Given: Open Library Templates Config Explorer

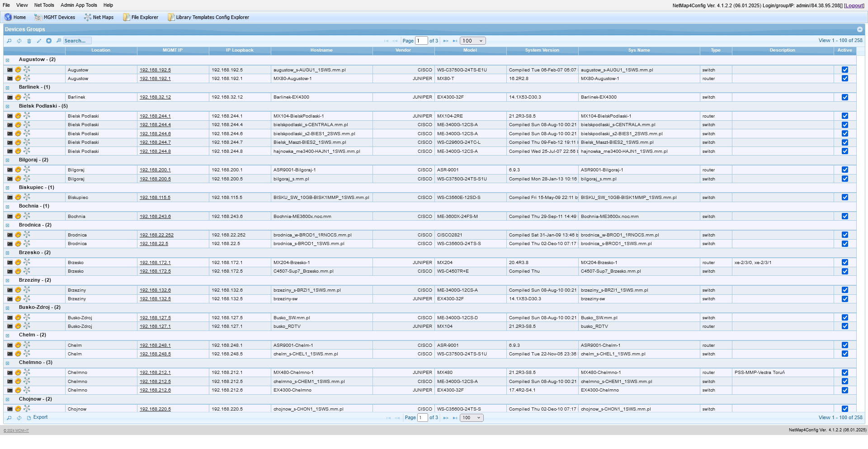Looking at the screenshot, I should click(x=208, y=17).
